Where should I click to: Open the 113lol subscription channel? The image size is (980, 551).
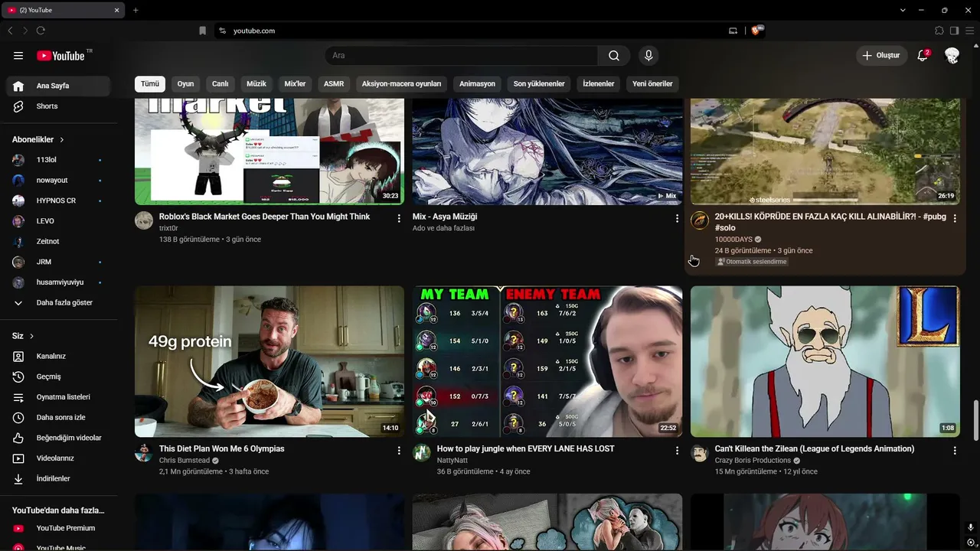coord(58,160)
